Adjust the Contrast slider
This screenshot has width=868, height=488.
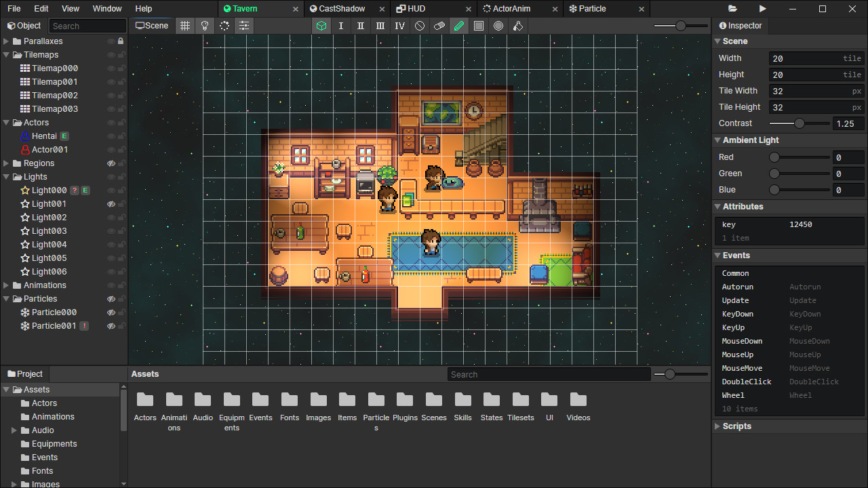pos(799,123)
